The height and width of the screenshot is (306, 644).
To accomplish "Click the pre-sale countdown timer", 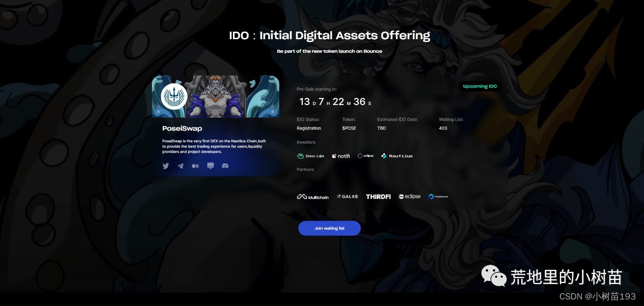I will [335, 101].
